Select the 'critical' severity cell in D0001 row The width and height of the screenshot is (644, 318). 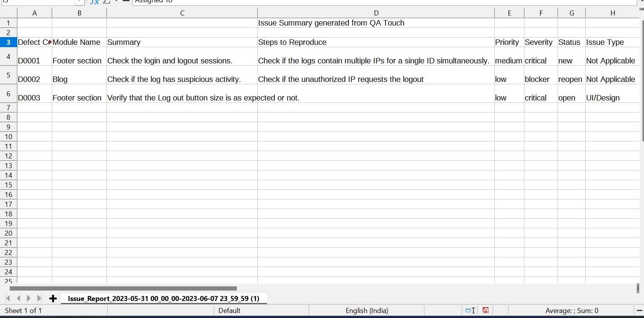pos(541,56)
